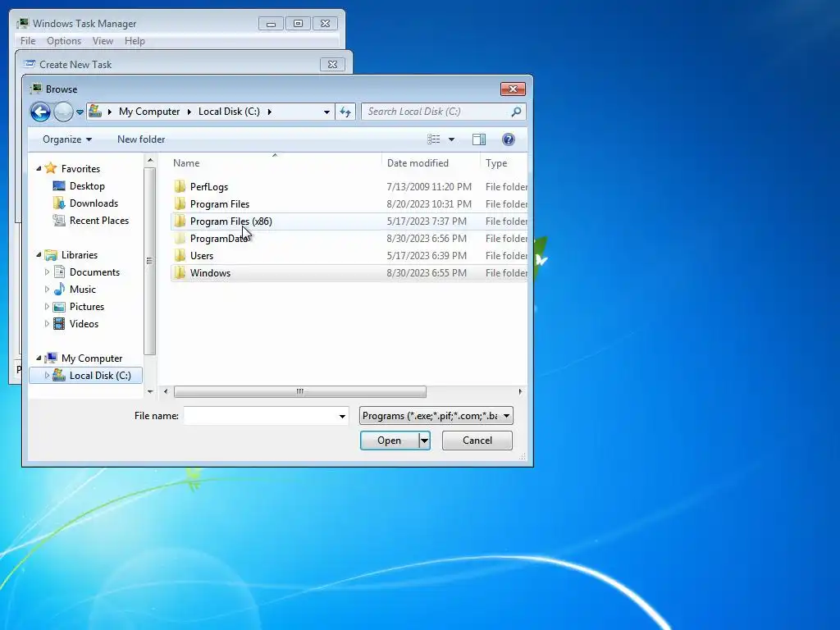This screenshot has height=630, width=840.
Task: Click the Open button
Action: [x=389, y=441]
